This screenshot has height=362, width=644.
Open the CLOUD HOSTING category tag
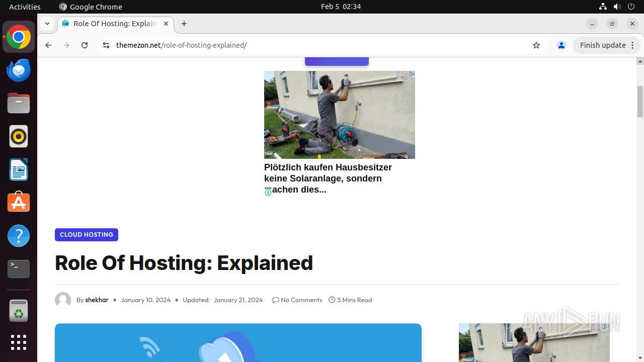(x=87, y=235)
